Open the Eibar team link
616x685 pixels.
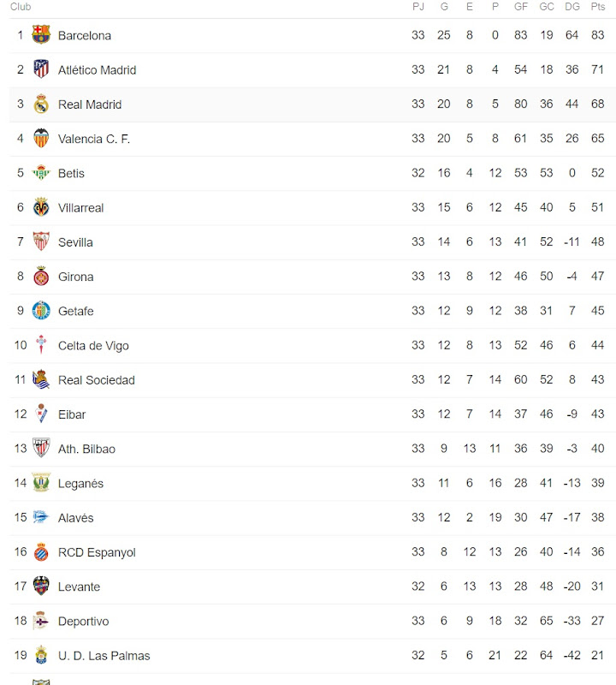[x=72, y=414]
